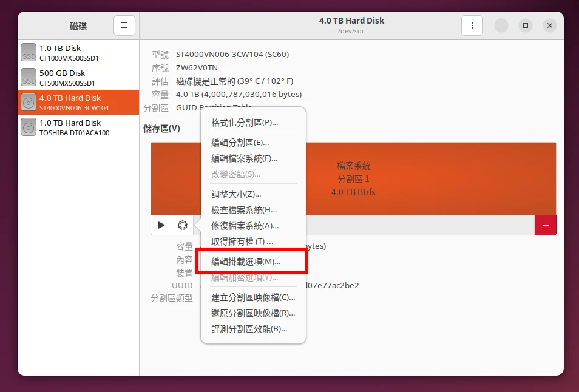
Task: Choose 編輯分割區(E) menu item
Action: pyautogui.click(x=240, y=143)
